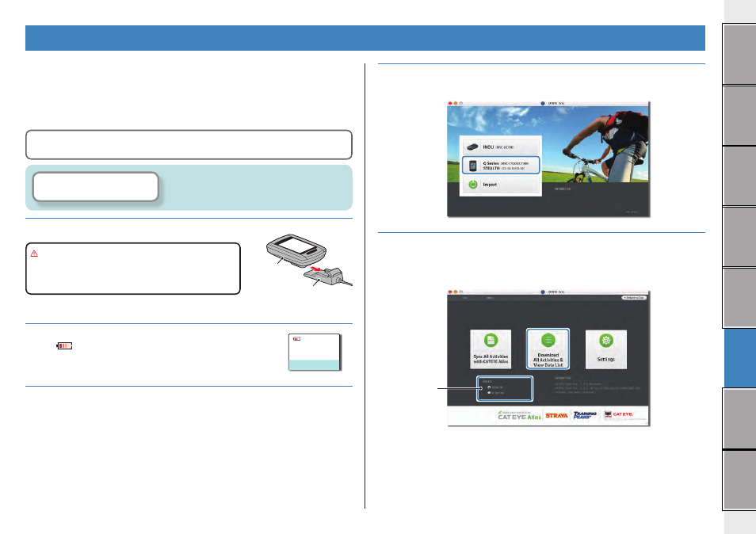Select the STEALTH radio option under Device
The width and height of the screenshot is (756, 534).
489,387
